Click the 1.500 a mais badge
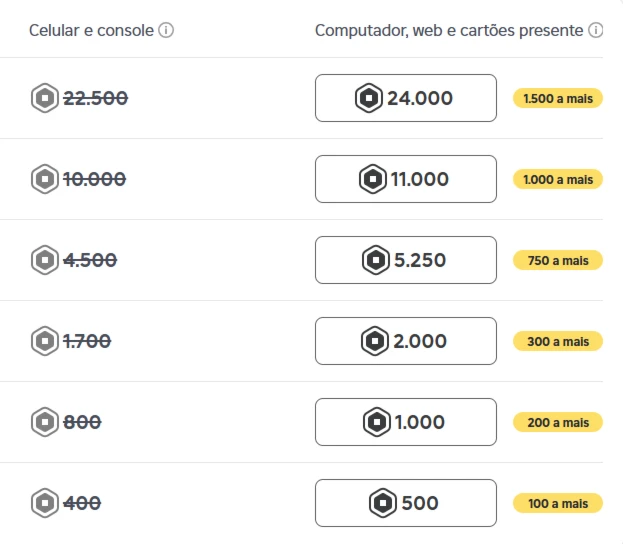Viewport: 623px width, 544px height. click(558, 98)
